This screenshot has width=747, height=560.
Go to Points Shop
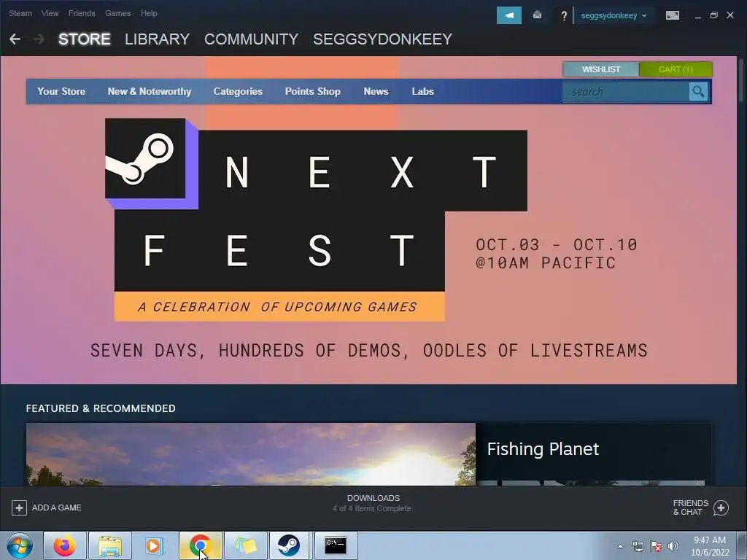(312, 91)
